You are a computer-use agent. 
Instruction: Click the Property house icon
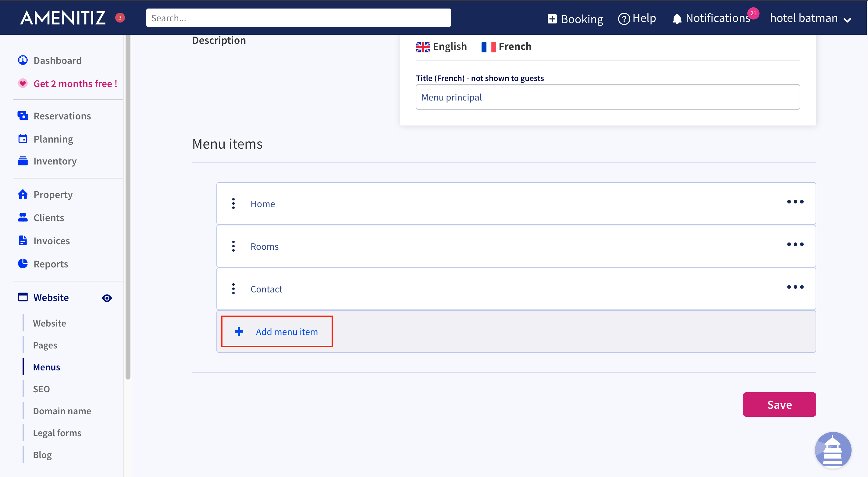(23, 194)
